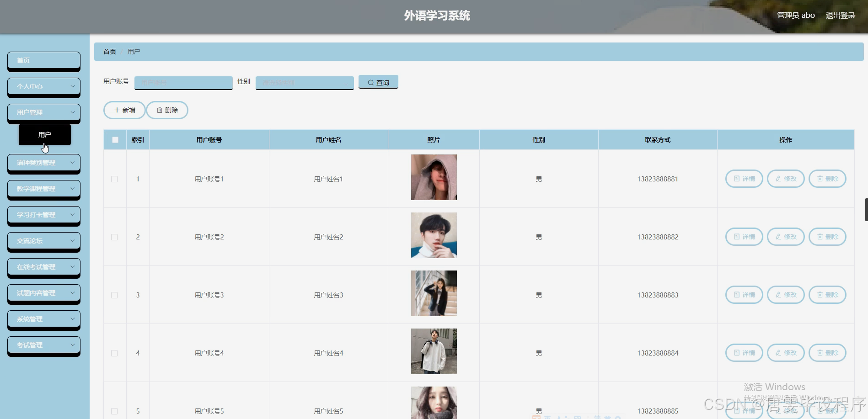Click the 用户账号3 table cell
This screenshot has width=868, height=419.
pos(209,295)
